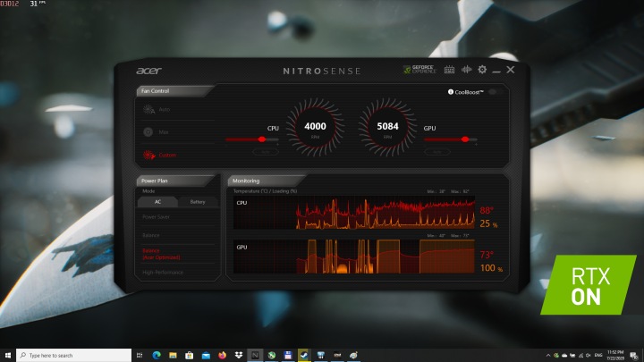This screenshot has height=362, width=644.
Task: Open the keyboard backlight settings icon
Action: click(x=449, y=70)
